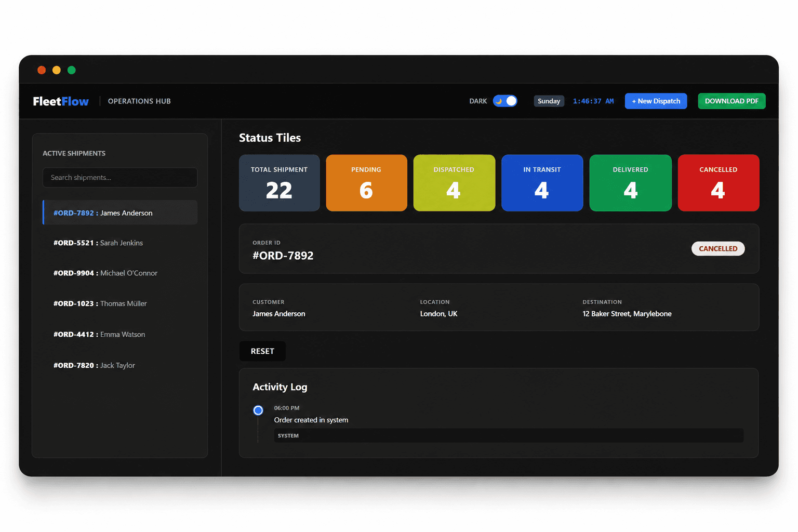Click the green window maximize dot
The height and width of the screenshot is (532, 798).
pyautogui.click(x=72, y=70)
